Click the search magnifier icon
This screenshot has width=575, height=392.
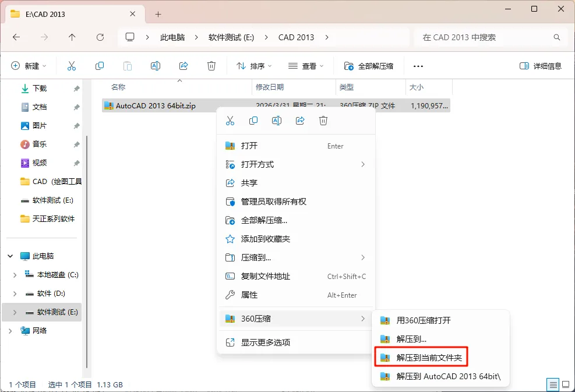coord(557,37)
